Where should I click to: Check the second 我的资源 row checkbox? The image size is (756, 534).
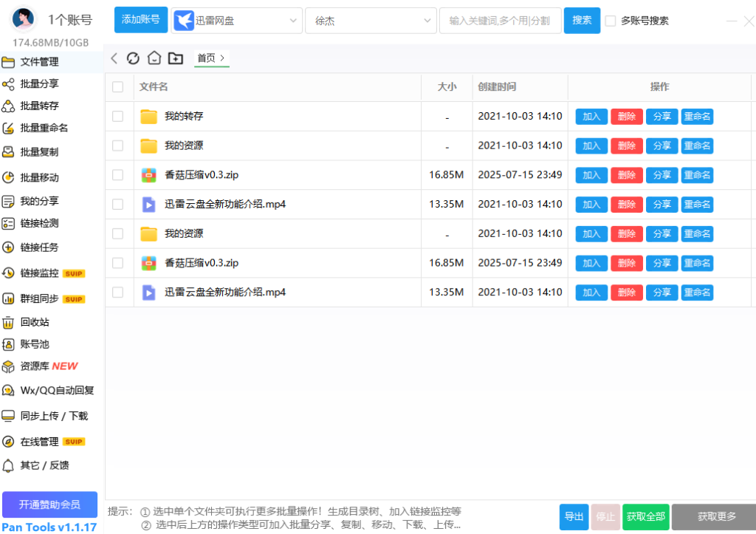click(x=117, y=234)
